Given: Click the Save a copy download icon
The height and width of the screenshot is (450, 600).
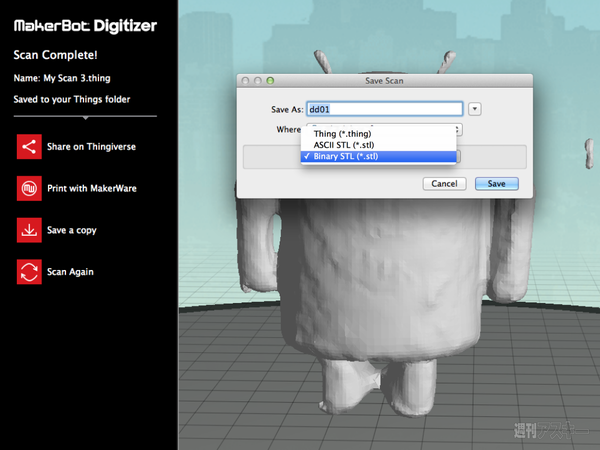Looking at the screenshot, I should (29, 230).
